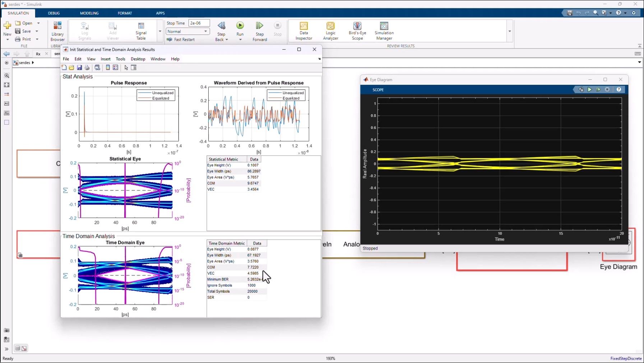Screen dimensions: 644x363
Task: Expand the Step Back options
Action: (226, 39)
